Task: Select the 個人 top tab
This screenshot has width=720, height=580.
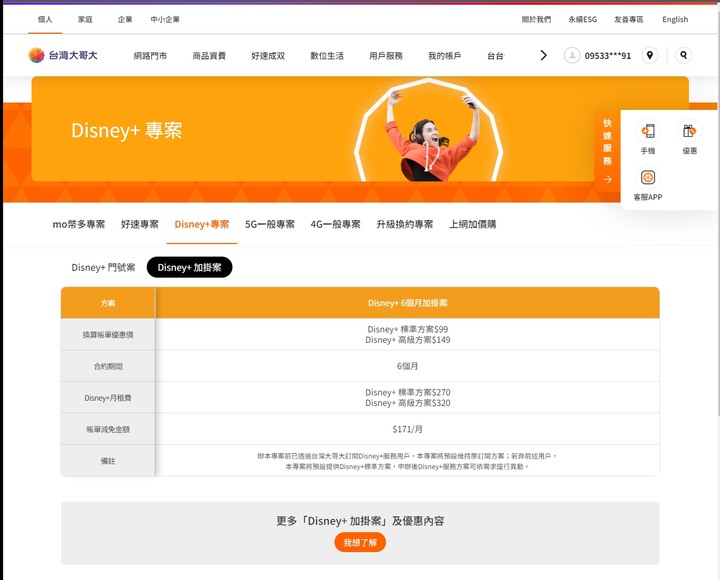Action: click(x=45, y=19)
